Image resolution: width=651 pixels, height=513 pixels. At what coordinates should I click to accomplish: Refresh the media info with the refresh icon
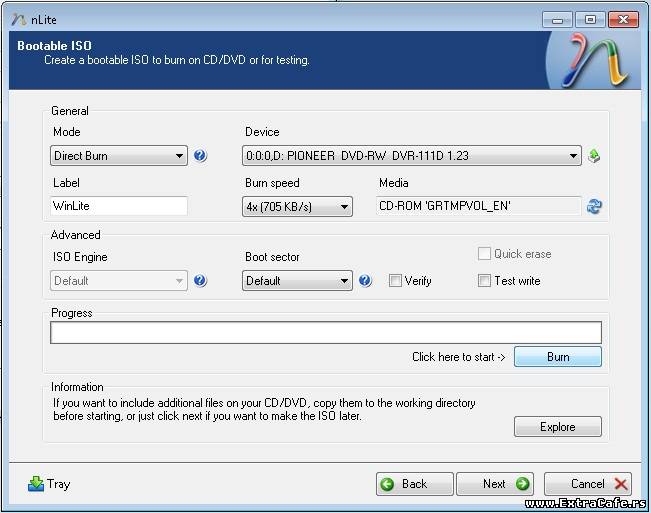pos(594,206)
